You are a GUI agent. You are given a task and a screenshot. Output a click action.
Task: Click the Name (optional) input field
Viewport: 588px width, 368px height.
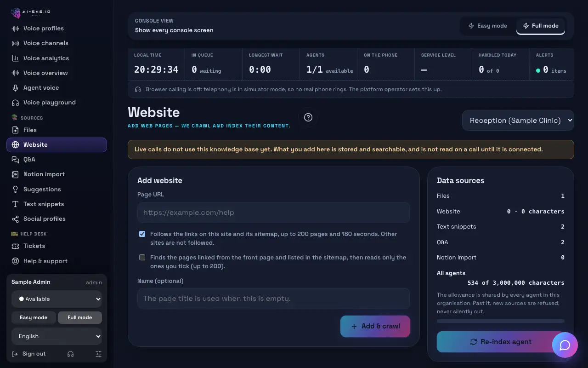tap(273, 298)
